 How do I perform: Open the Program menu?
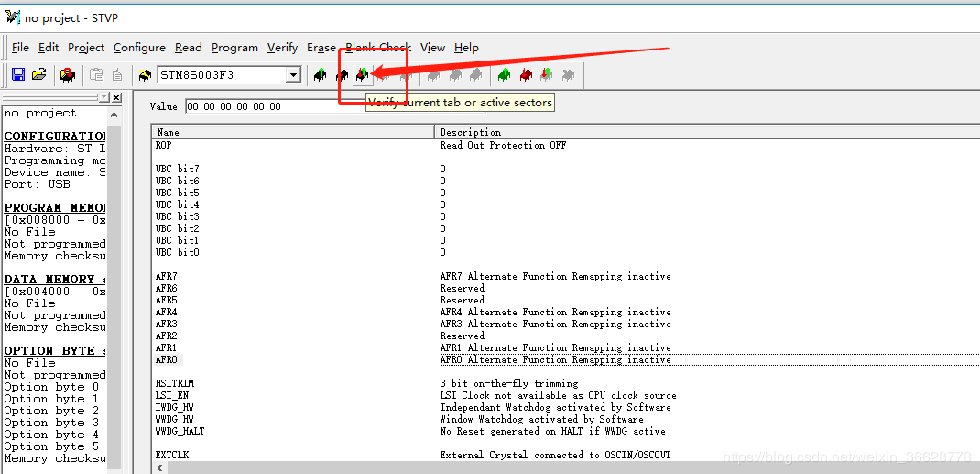[x=234, y=48]
